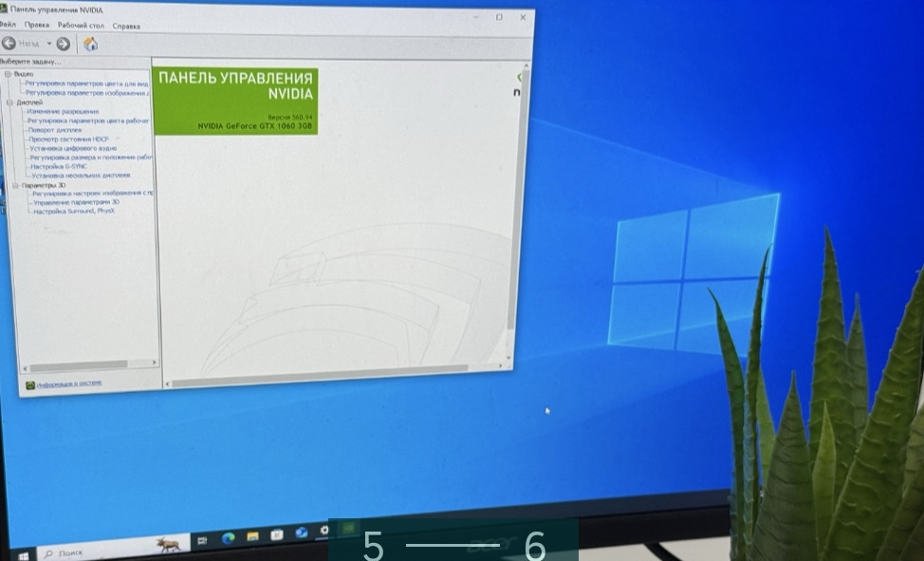Open File Explorer from the taskbar
The image size is (924, 561).
pos(253,537)
